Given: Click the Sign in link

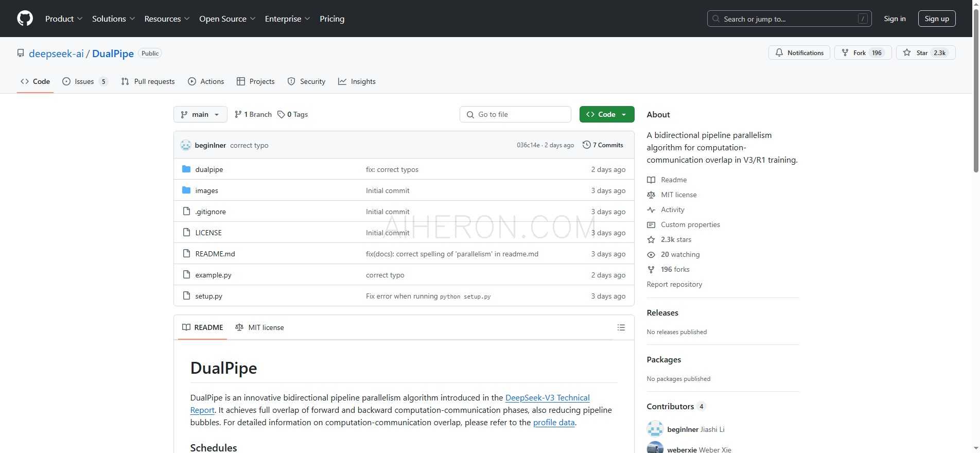Looking at the screenshot, I should tap(895, 19).
